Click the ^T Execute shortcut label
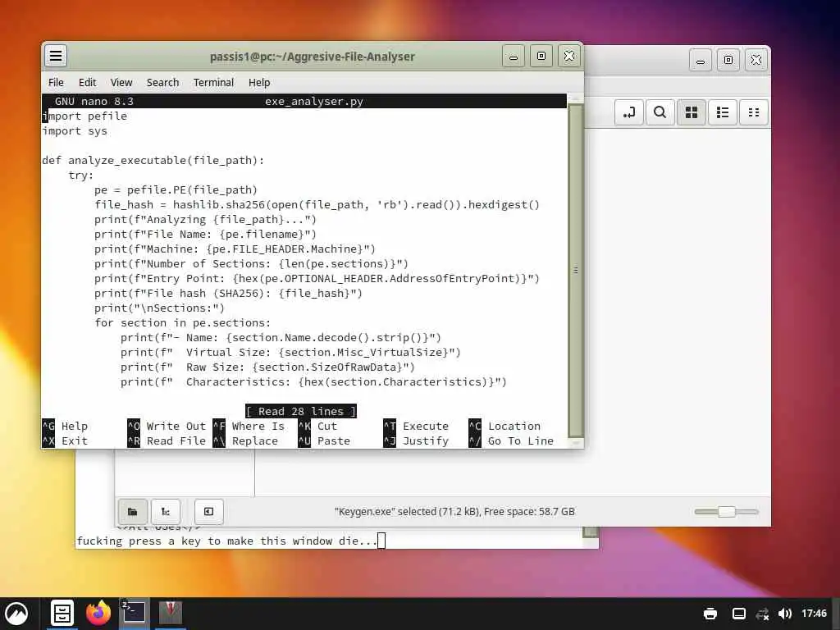The width and height of the screenshot is (840, 630). tap(416, 427)
